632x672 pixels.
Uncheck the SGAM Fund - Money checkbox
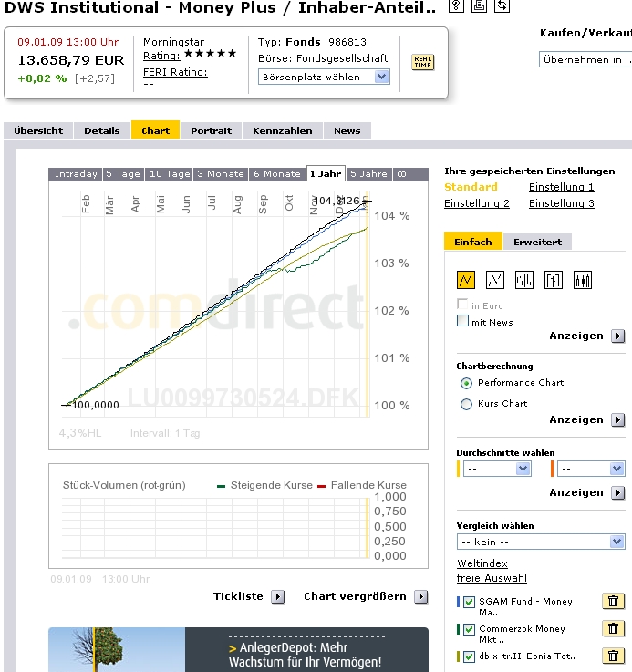469,602
